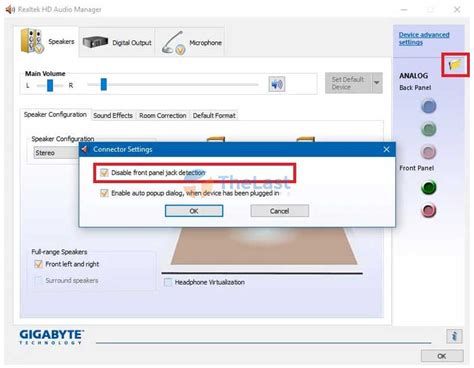Open the Sound Effects tab
Screen dimensions: 474x368
(x=113, y=116)
